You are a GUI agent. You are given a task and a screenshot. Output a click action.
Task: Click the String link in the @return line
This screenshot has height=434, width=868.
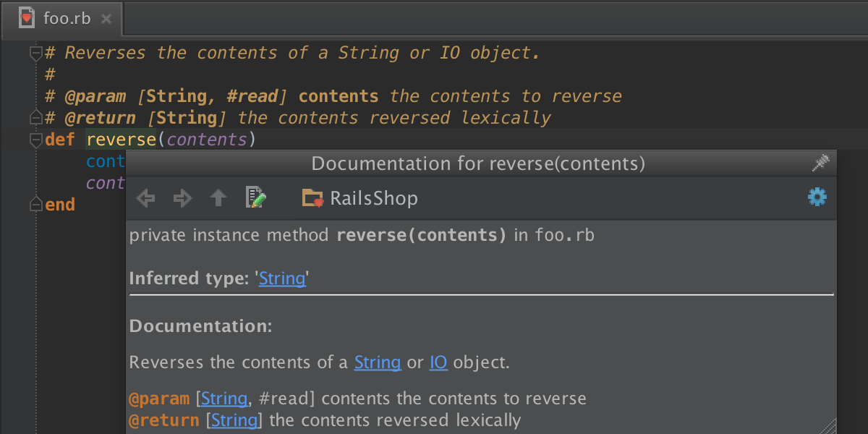pyautogui.click(x=234, y=420)
